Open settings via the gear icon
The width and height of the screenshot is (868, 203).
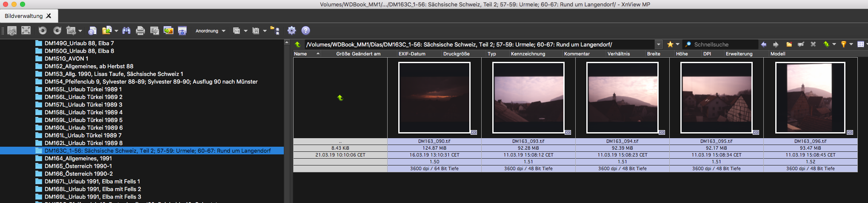[x=291, y=30]
